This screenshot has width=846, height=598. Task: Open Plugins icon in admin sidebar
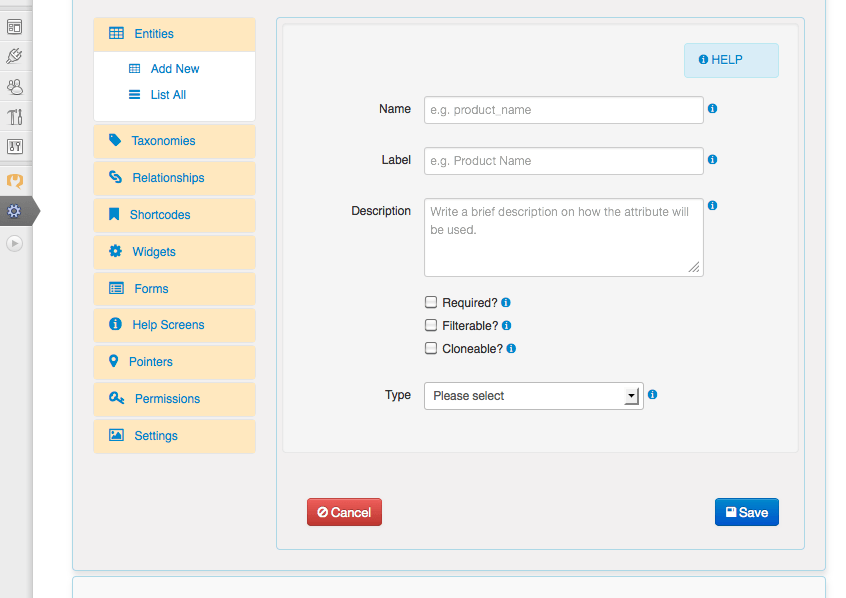coord(15,56)
